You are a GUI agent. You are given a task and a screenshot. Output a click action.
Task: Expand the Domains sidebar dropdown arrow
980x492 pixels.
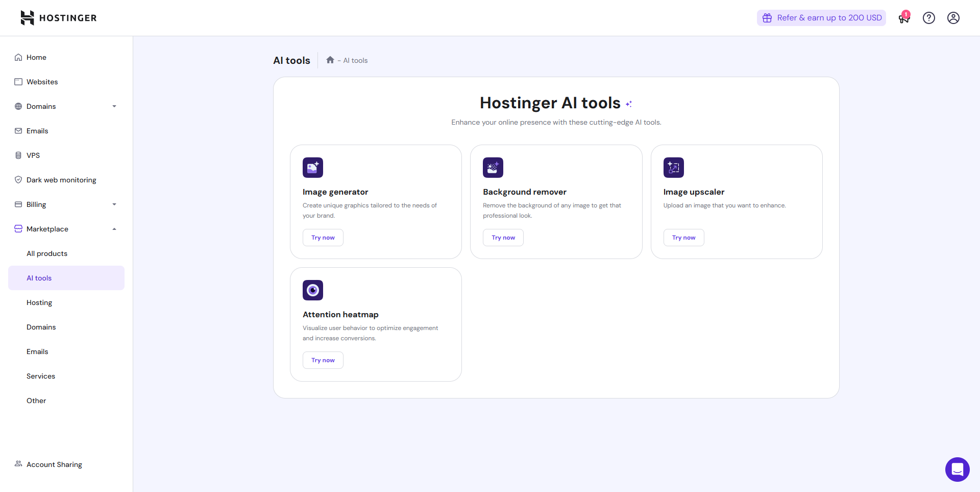(114, 106)
